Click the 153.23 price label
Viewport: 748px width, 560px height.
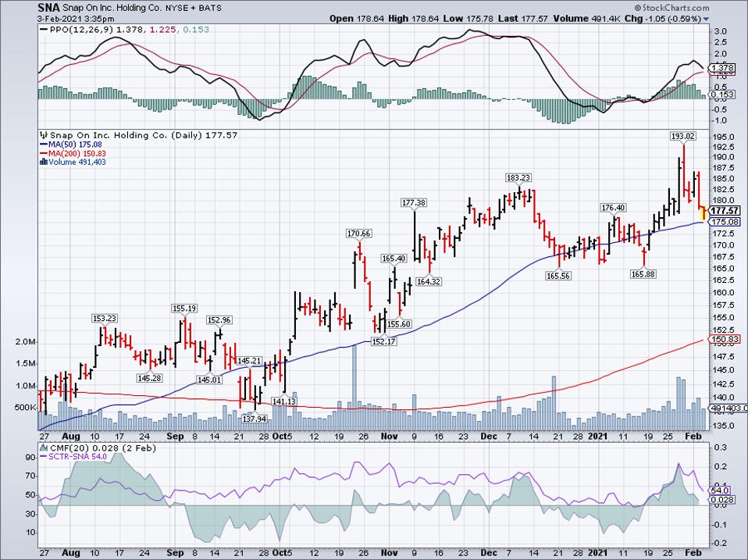pyautogui.click(x=105, y=319)
